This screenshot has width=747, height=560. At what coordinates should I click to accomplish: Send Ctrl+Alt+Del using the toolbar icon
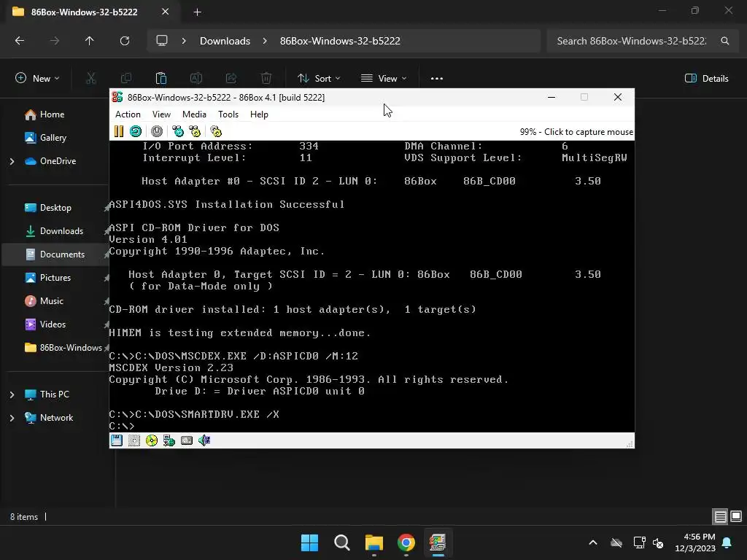point(178,131)
